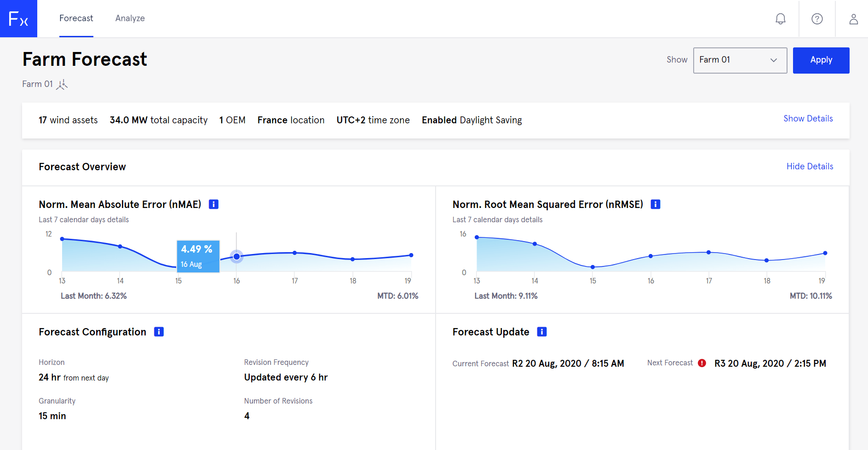Open the help menu
Image resolution: width=868 pixels, height=450 pixels.
pyautogui.click(x=817, y=18)
